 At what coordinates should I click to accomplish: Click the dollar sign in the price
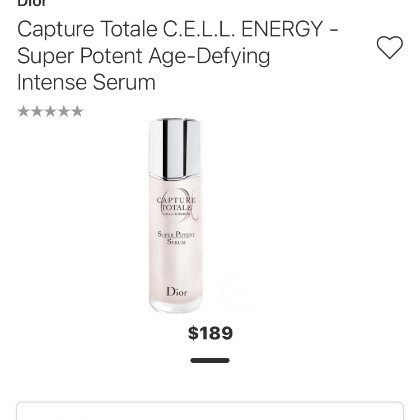point(193,333)
